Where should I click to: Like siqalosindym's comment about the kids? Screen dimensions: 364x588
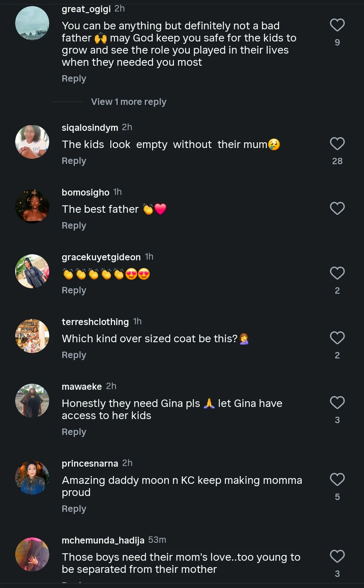(337, 144)
